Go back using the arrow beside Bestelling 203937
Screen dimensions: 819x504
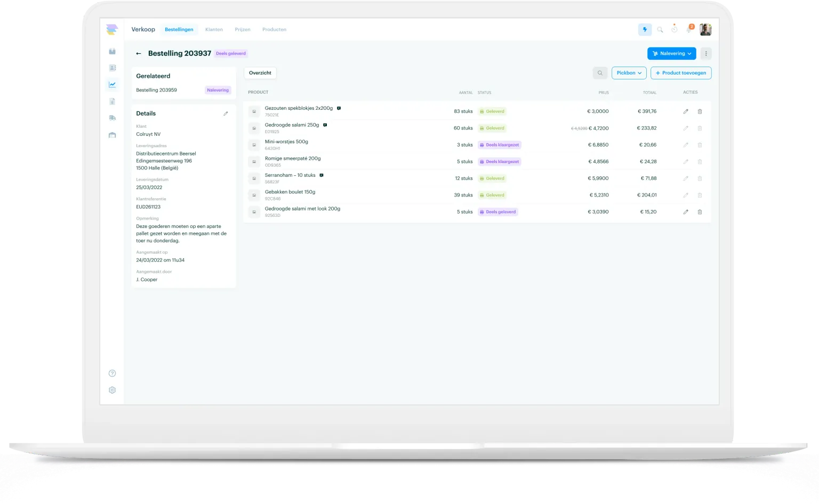(139, 54)
